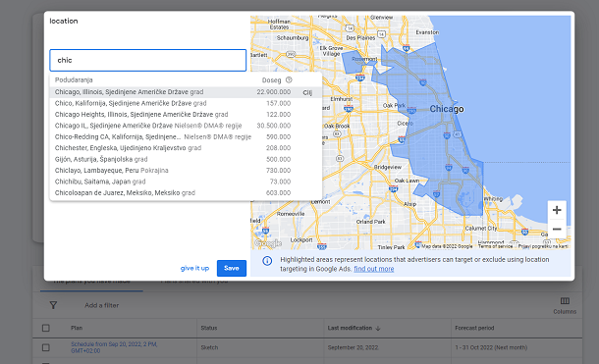The image size is (599, 364).
Task: Select Chicago IL Nielsen DMA region suggestion
Action: click(186, 126)
